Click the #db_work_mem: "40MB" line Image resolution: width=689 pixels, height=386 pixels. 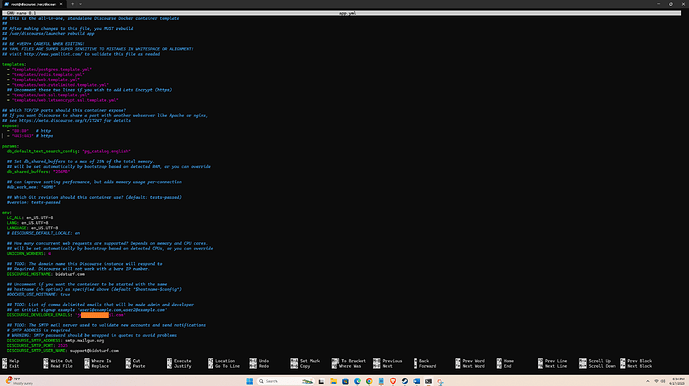[x=31, y=187]
